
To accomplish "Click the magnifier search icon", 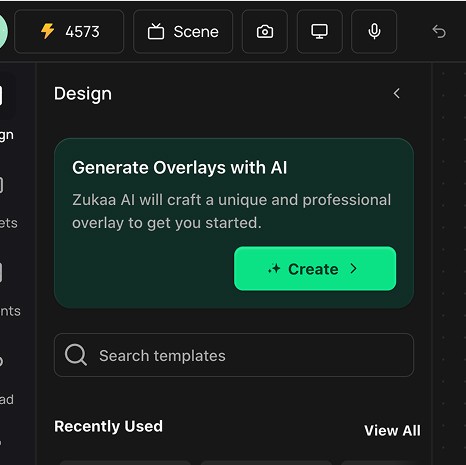I will tap(76, 355).
